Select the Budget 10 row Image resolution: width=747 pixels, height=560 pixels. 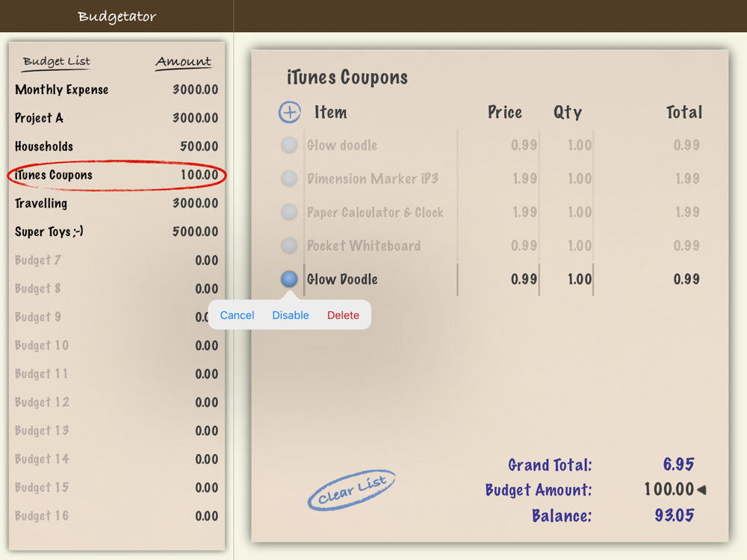(117, 345)
